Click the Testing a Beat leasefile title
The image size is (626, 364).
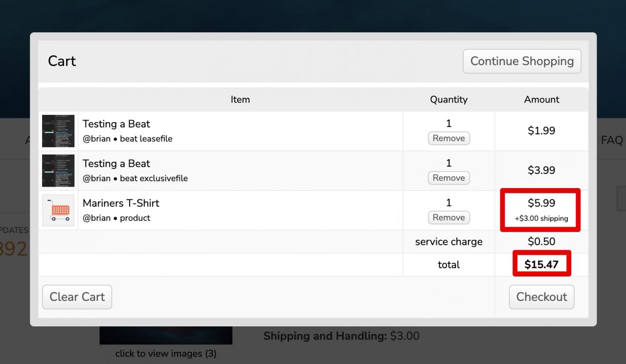point(116,124)
